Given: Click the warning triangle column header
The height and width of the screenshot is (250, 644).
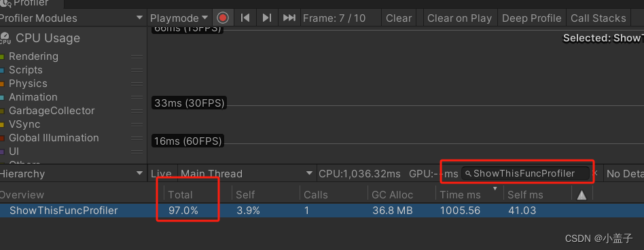Looking at the screenshot, I should pos(582,196).
